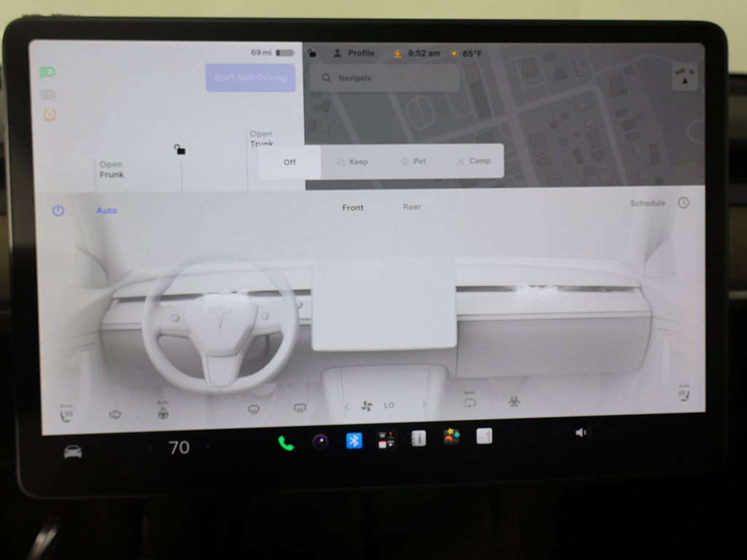Tap the 9:52 am clock
The image size is (747, 560).
point(424,53)
